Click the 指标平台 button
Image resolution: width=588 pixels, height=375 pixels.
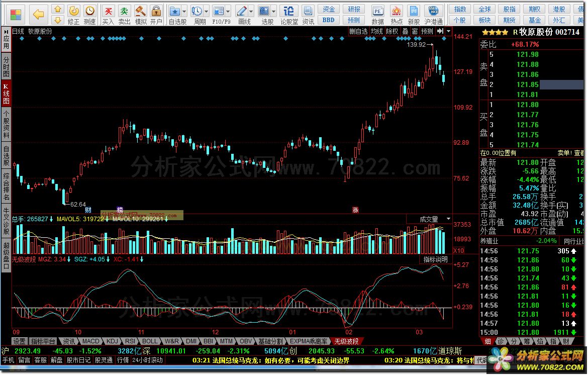[x=43, y=341]
